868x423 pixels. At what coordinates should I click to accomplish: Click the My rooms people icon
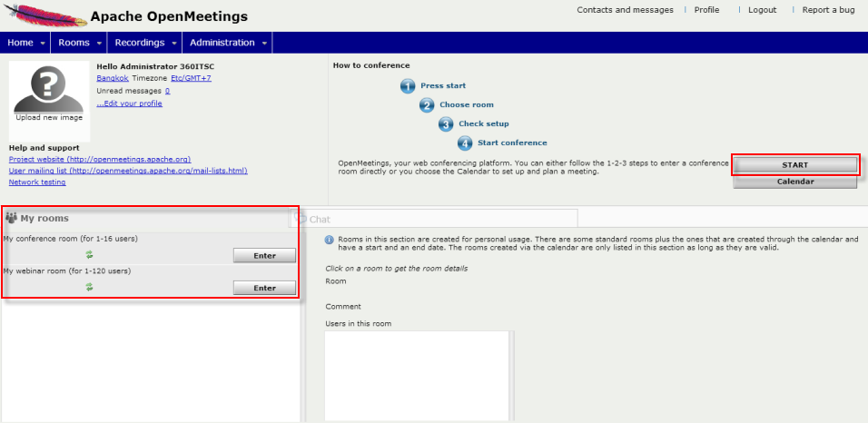(11, 218)
